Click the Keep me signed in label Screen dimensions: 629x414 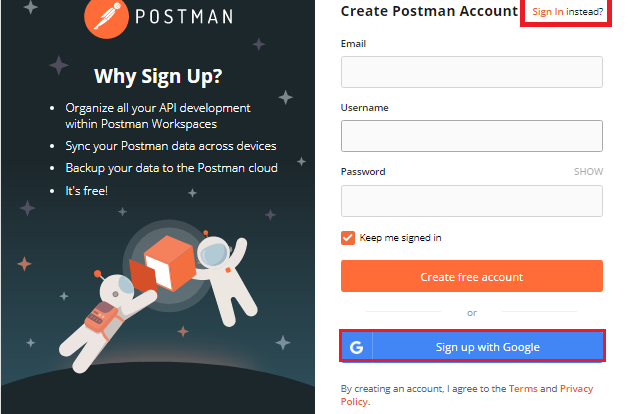pos(400,238)
